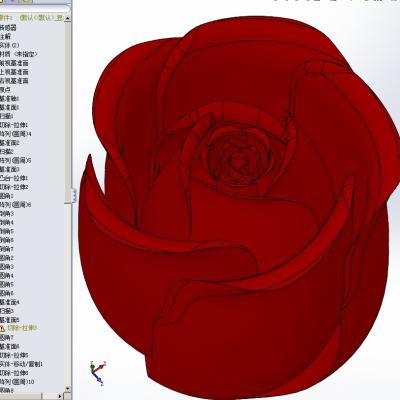
Task: Click the horizontal scroll right arrow
Action: [x=60, y=396]
